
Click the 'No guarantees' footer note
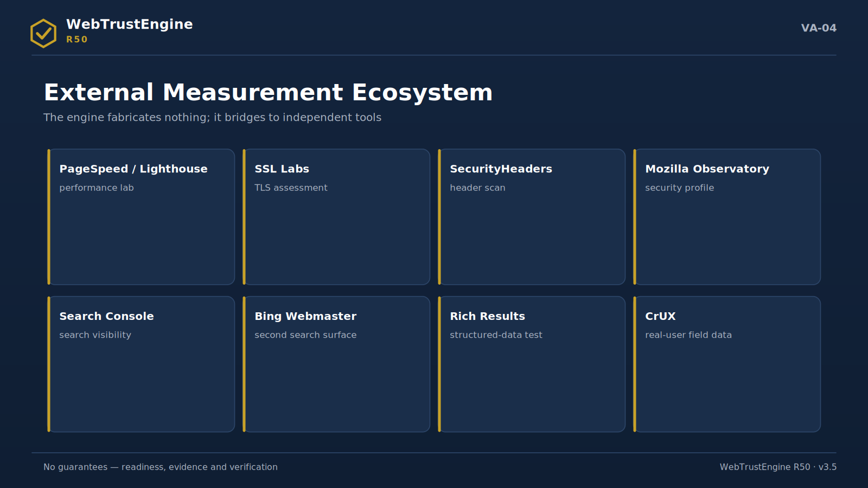(161, 467)
